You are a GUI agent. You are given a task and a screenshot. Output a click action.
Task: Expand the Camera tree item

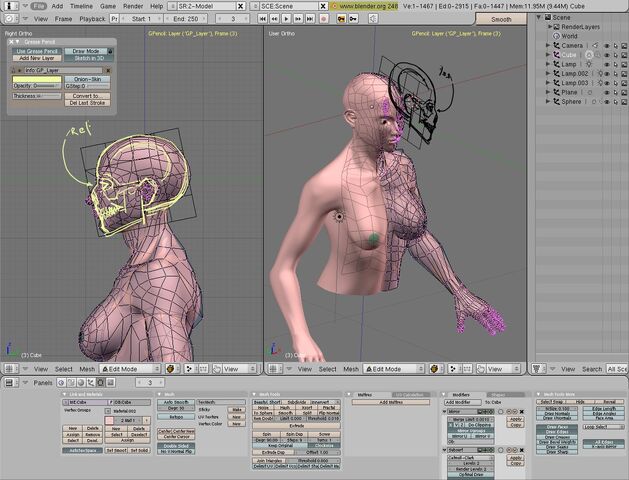coord(548,45)
